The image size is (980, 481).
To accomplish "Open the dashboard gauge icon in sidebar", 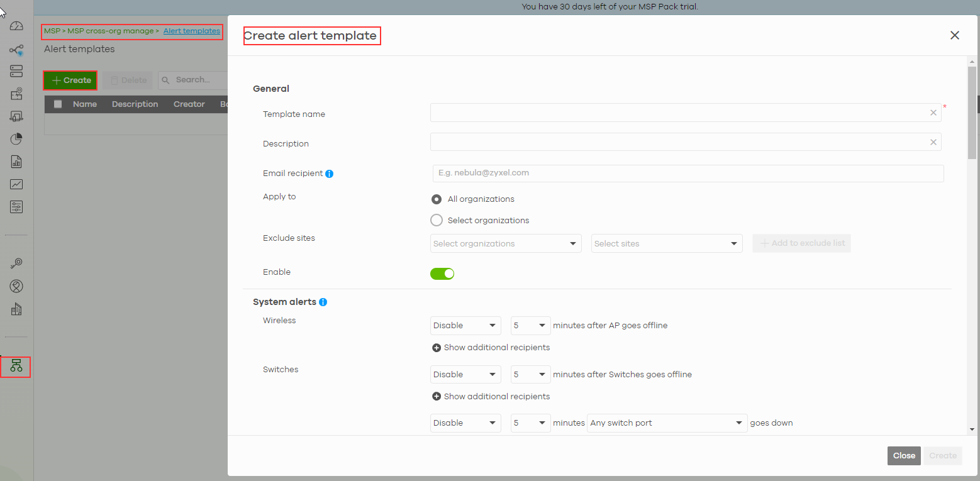I will coord(16,26).
